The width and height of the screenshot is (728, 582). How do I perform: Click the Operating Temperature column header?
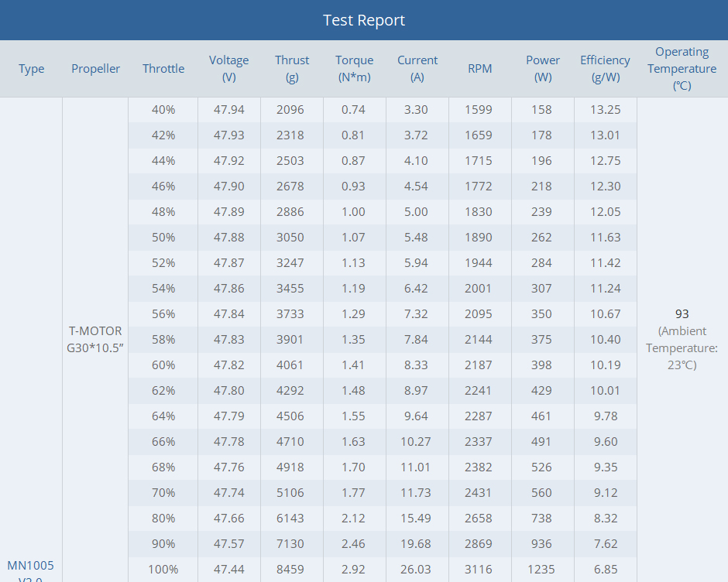tap(682, 69)
